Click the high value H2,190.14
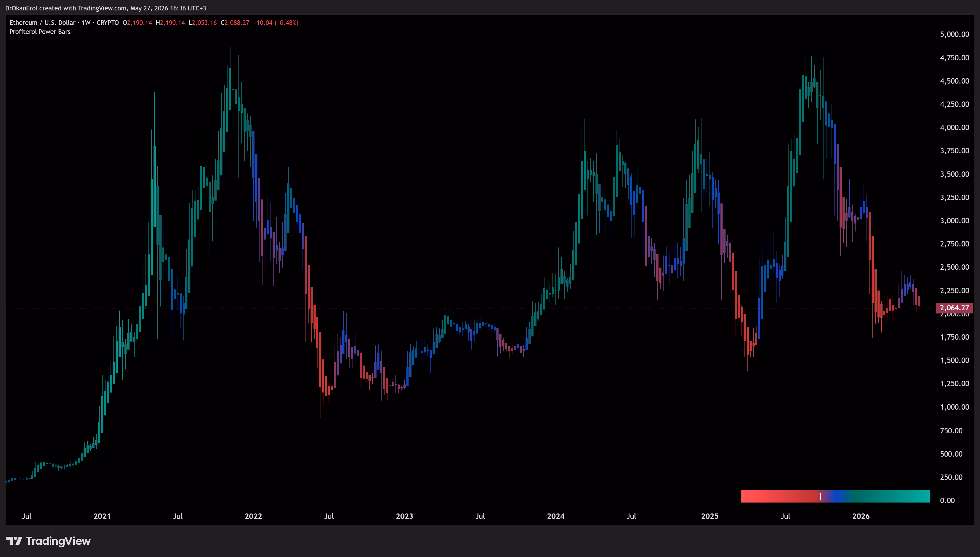Screen dimensions: 980x557 coord(170,23)
